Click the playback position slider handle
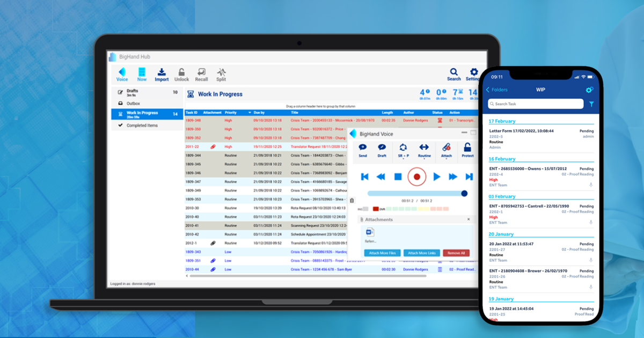Image resolution: width=644 pixels, height=338 pixels. [464, 193]
